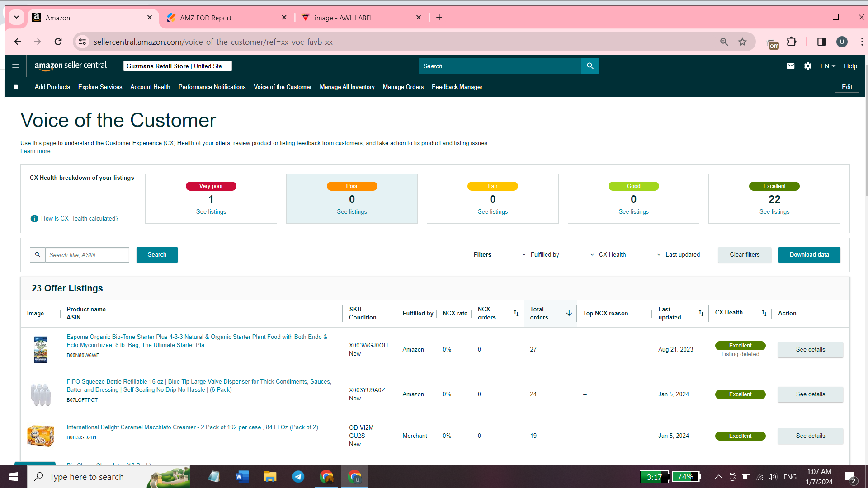The image size is (868, 488).
Task: Open Chrome profile avatar U
Action: [x=842, y=42]
